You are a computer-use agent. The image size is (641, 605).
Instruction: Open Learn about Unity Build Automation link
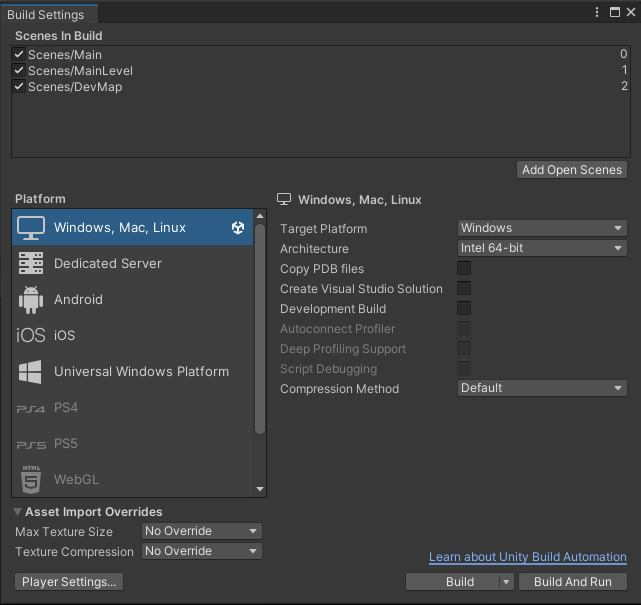click(x=528, y=557)
